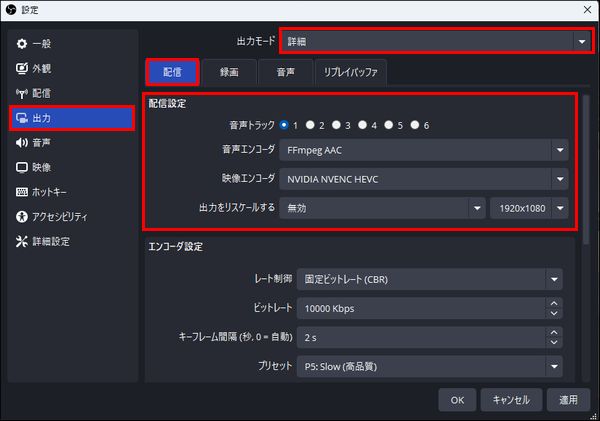Click the gear icon beside 一般
600x421 pixels.
click(x=22, y=44)
